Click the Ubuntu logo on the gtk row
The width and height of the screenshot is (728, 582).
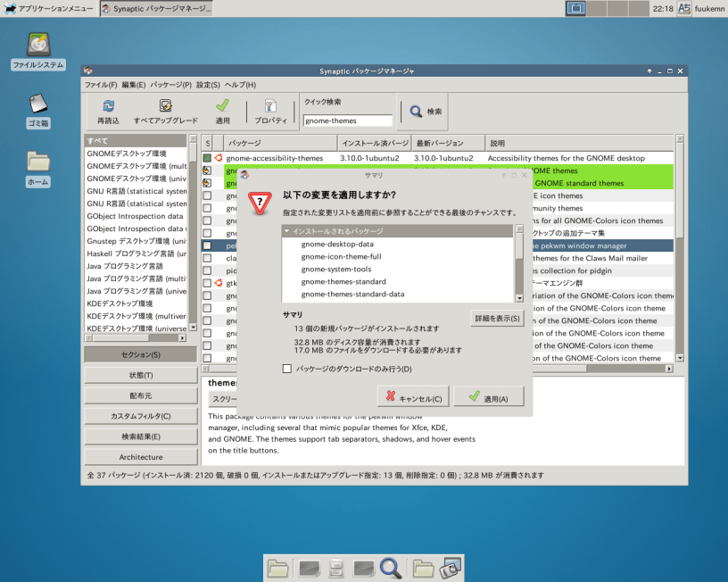pyautogui.click(x=219, y=283)
